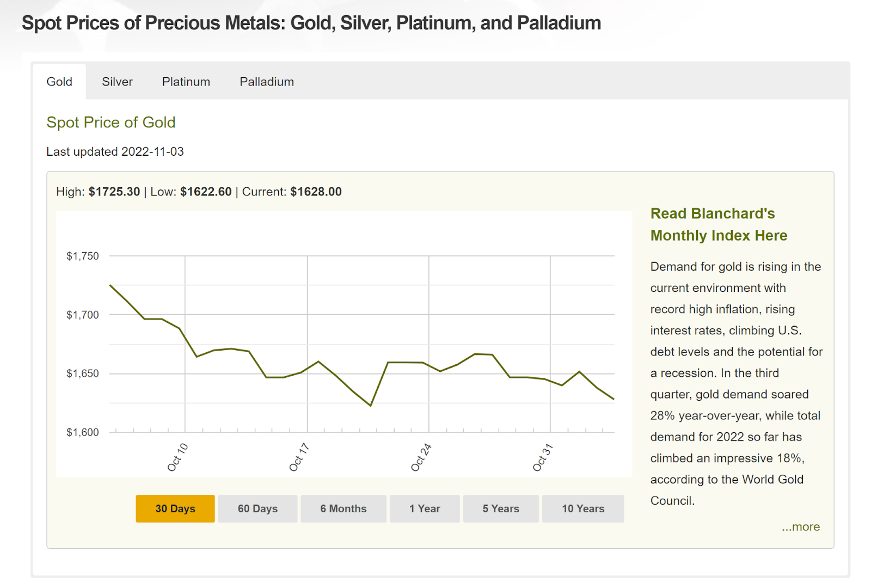Click the $1,750 price axis label
Viewport: 871px width, 588px height.
pos(83,256)
